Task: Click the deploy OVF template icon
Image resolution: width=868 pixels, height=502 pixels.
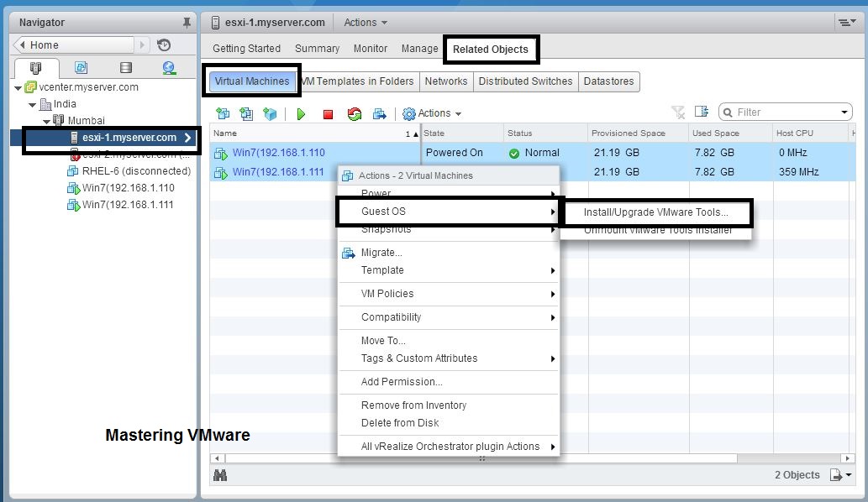Action: [246, 114]
